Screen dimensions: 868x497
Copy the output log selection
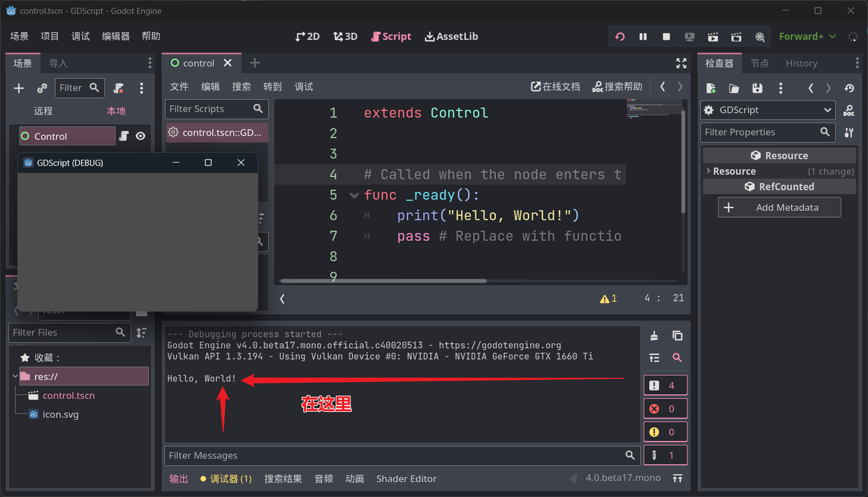[678, 336]
